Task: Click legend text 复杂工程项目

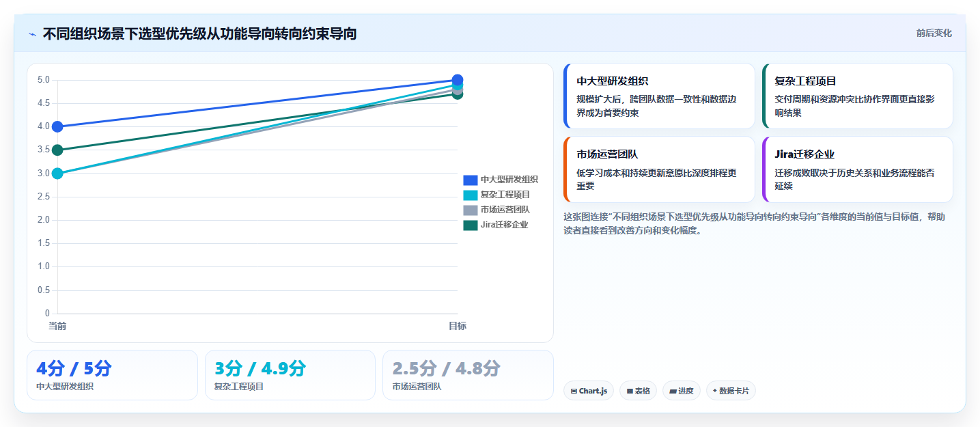Action: coord(505,195)
